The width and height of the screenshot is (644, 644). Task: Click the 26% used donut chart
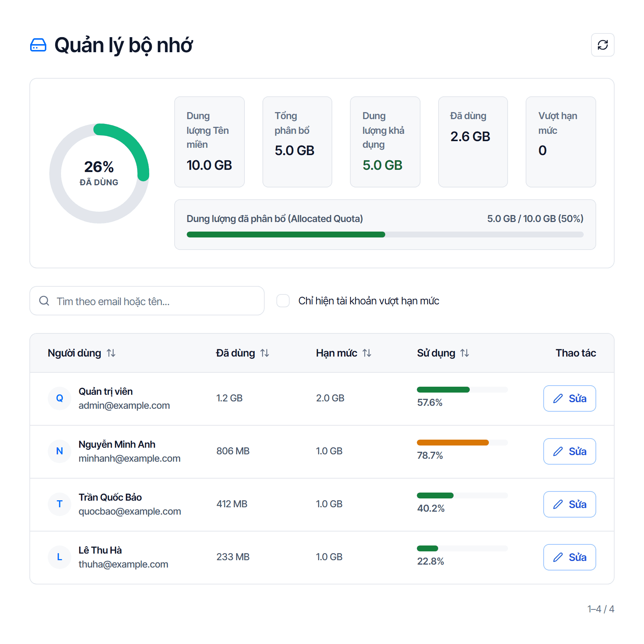(99, 173)
